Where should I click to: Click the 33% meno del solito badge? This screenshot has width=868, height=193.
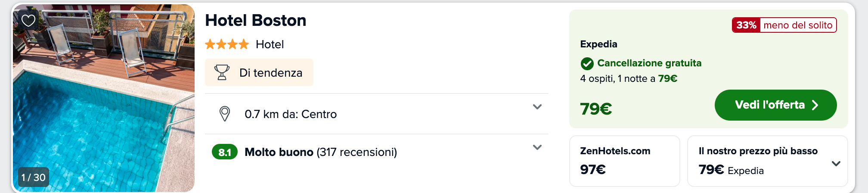pos(784,25)
